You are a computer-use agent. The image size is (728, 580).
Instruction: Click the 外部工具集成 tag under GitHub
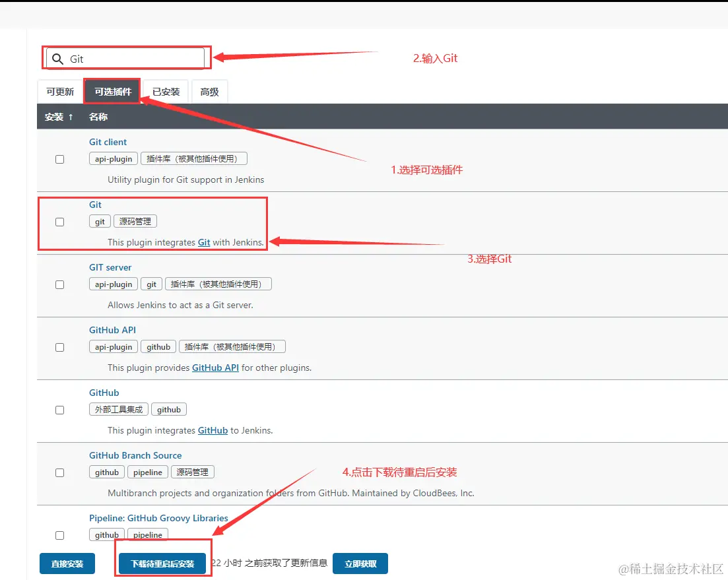click(x=118, y=409)
